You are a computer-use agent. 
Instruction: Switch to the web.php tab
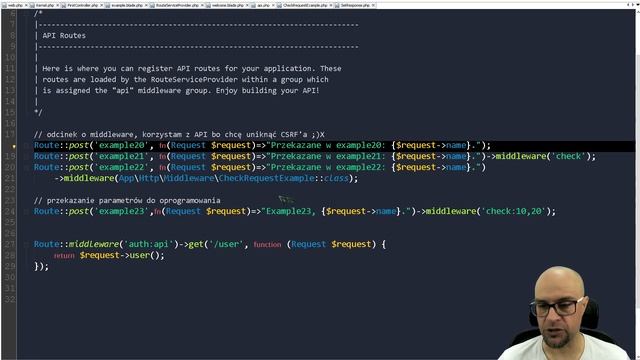coord(16,5)
